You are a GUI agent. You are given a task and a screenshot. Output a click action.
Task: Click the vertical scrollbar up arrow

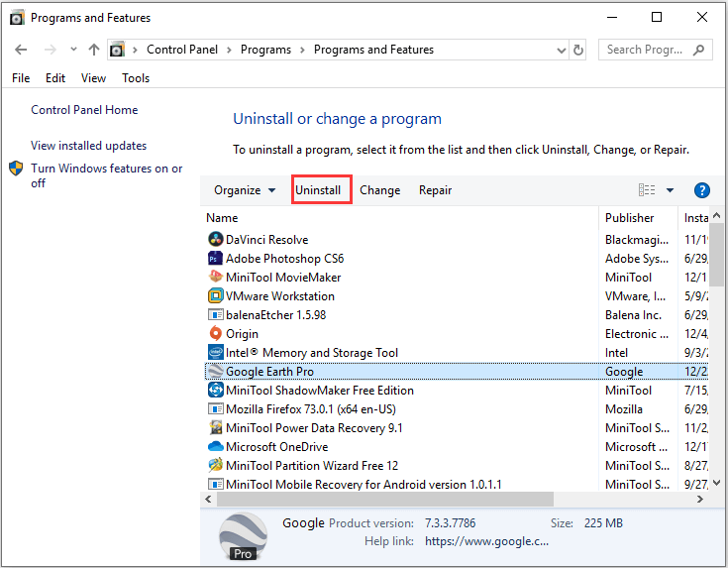click(x=716, y=215)
